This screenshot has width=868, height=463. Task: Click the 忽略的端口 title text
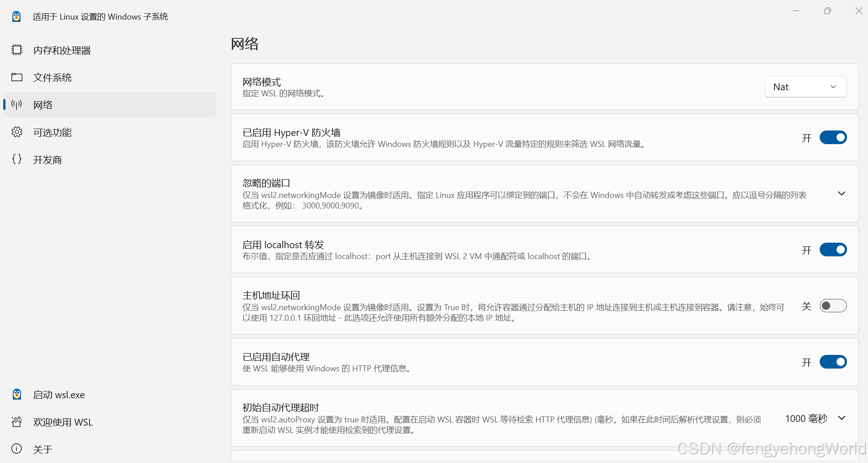pos(266,183)
